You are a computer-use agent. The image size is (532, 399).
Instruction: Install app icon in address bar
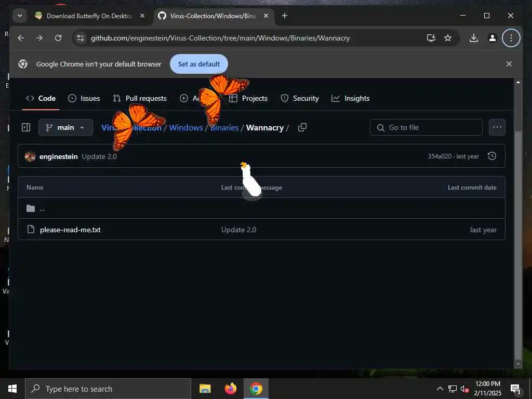431,38
